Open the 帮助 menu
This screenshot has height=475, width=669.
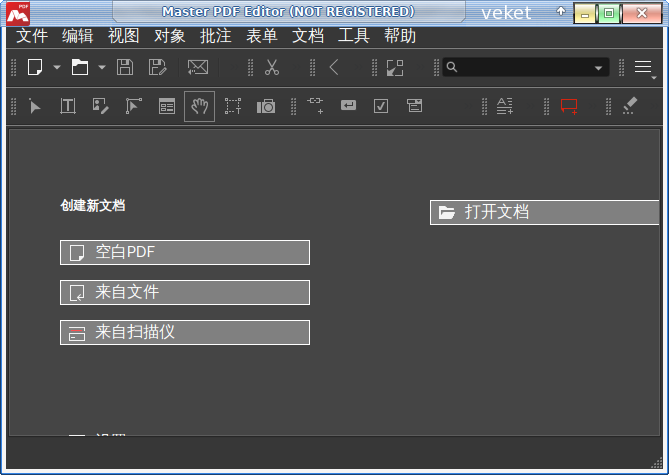coord(400,36)
